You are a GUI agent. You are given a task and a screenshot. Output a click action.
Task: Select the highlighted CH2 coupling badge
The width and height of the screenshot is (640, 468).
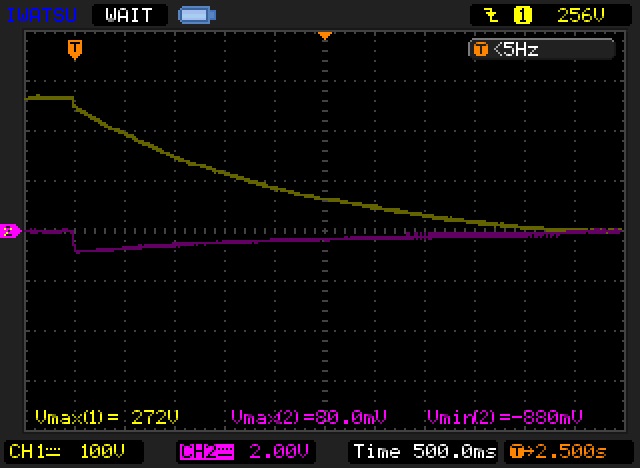207,452
